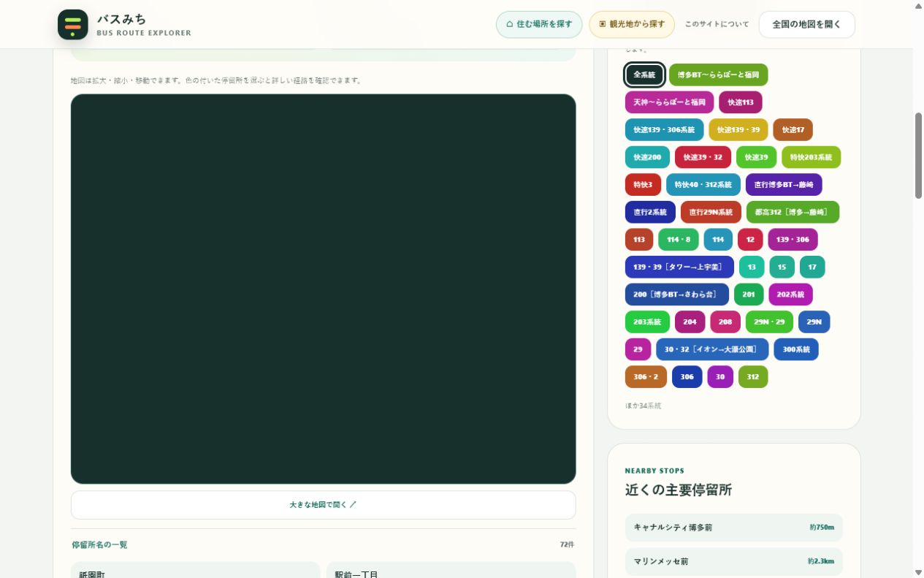Filter by 139・39［タワー→上宇美］ route
This screenshot has width=924, height=578.
[679, 267]
